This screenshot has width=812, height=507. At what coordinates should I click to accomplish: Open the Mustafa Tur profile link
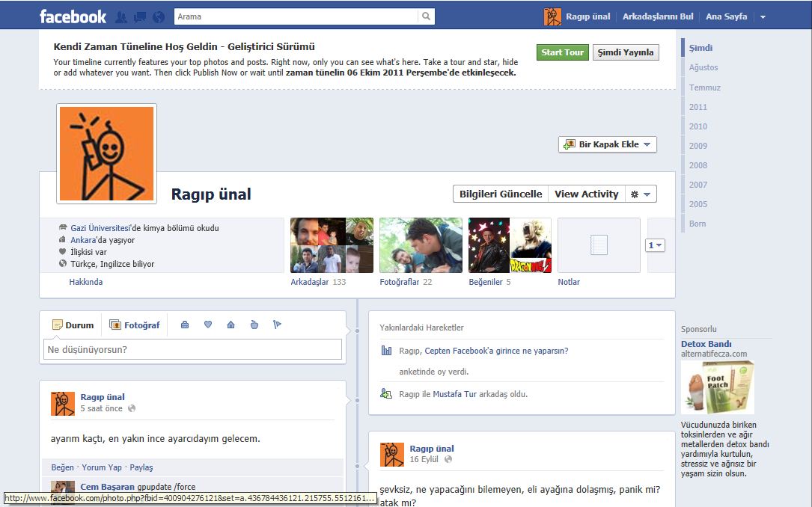(454, 393)
